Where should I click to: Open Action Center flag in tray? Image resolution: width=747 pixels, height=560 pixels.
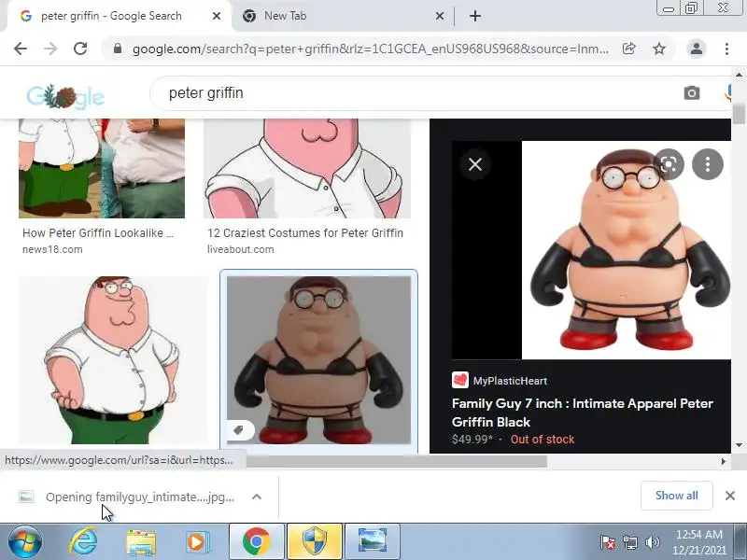[608, 542]
